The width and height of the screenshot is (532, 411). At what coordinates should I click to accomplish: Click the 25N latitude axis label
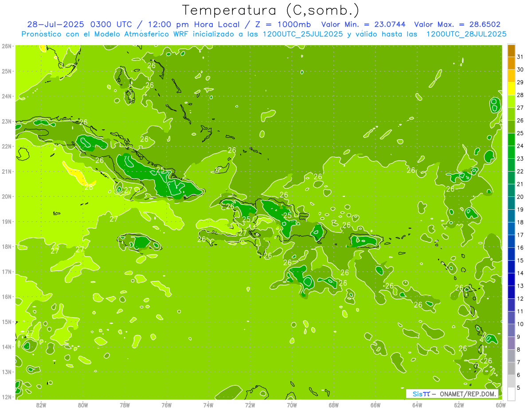click(x=6, y=71)
